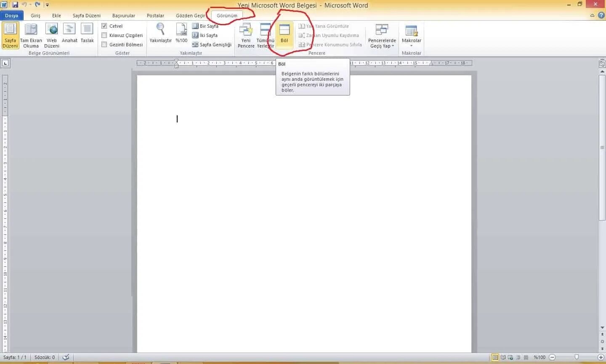Open the Sayfa Düzeni ribbon tab
This screenshot has width=606, height=364.
pos(86,16)
